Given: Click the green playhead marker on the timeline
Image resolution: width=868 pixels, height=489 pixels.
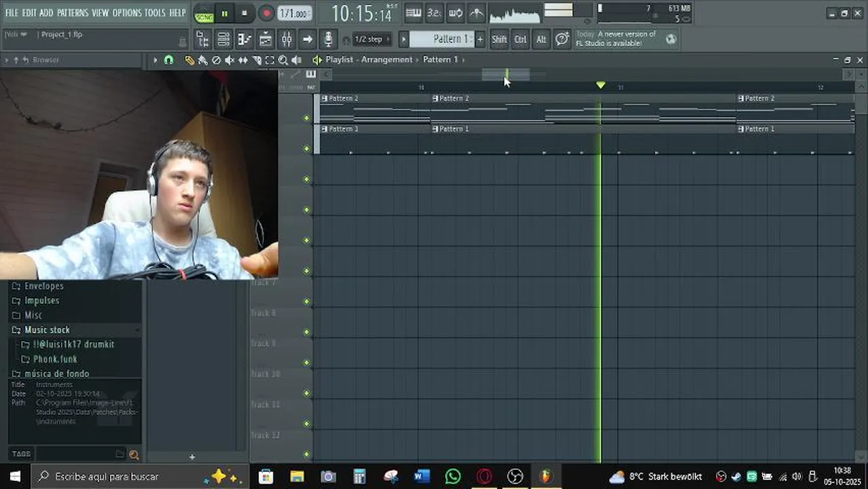Looking at the screenshot, I should (600, 85).
